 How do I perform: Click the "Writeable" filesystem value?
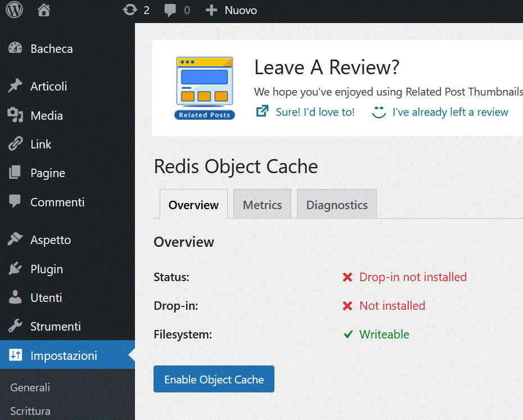[384, 335]
